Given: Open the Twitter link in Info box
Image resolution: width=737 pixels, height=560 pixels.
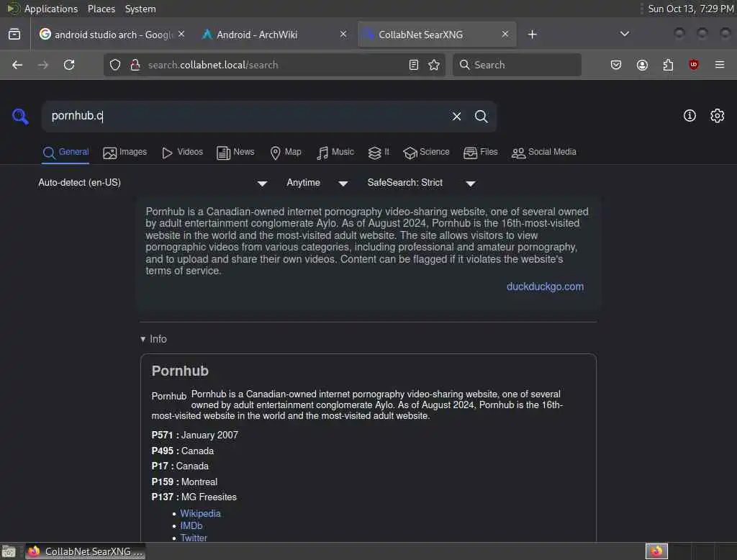Looking at the screenshot, I should pyautogui.click(x=194, y=538).
